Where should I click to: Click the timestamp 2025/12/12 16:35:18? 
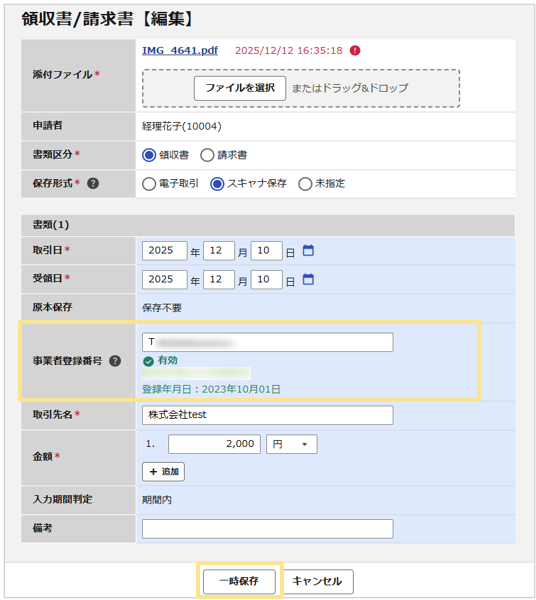click(x=289, y=51)
